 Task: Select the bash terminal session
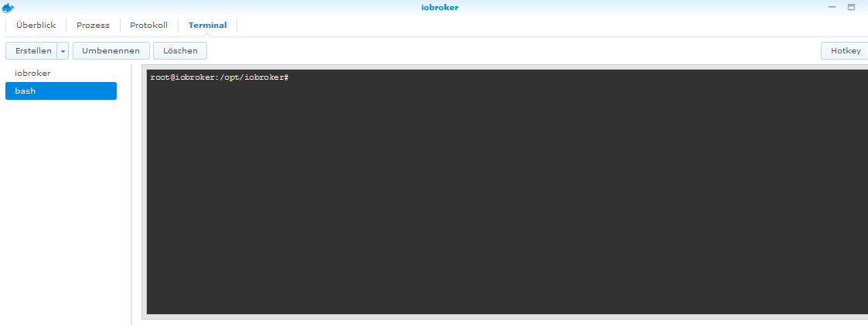tap(61, 91)
